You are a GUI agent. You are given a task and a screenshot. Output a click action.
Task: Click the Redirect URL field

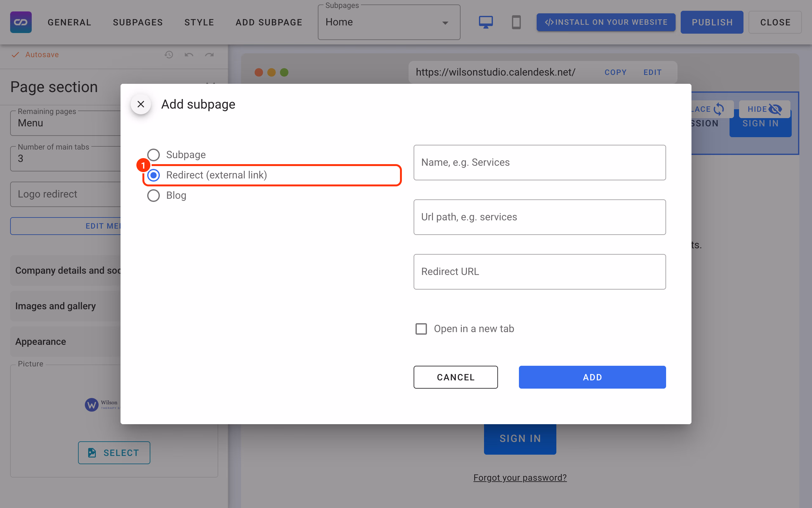(540, 271)
